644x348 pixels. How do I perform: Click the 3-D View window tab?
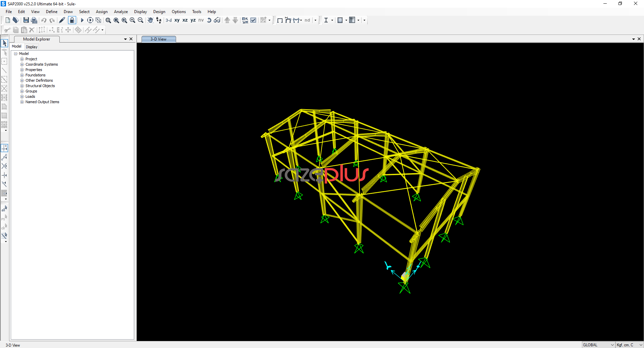tap(159, 39)
